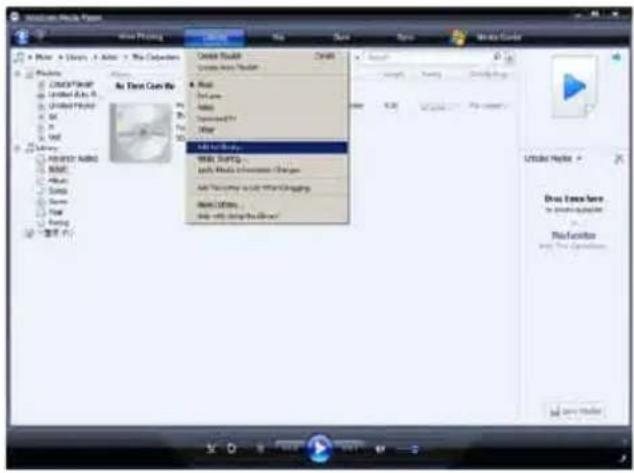The image size is (634, 473).
Task: Click the Music breadcrumb link
Action: pos(44,57)
